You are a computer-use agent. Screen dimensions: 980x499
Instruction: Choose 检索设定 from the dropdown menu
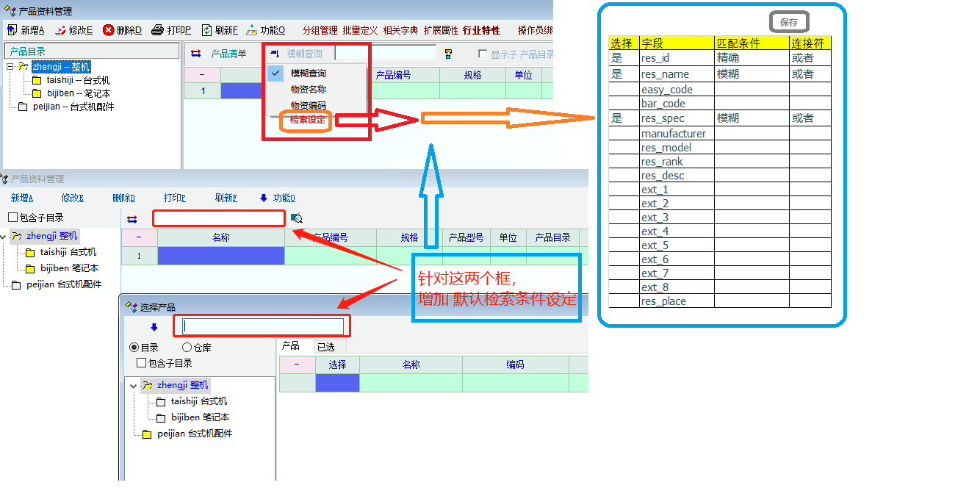click(307, 121)
